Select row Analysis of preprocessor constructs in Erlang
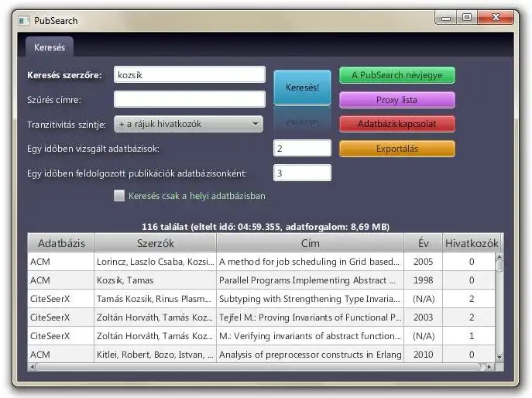Viewport: 532px width, 398px height. pyautogui.click(x=261, y=355)
